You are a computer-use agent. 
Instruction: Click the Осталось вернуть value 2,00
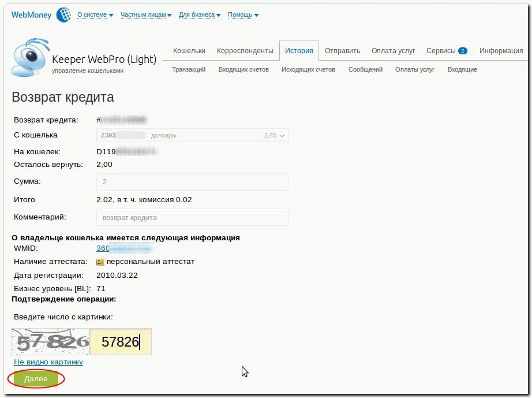104,165
